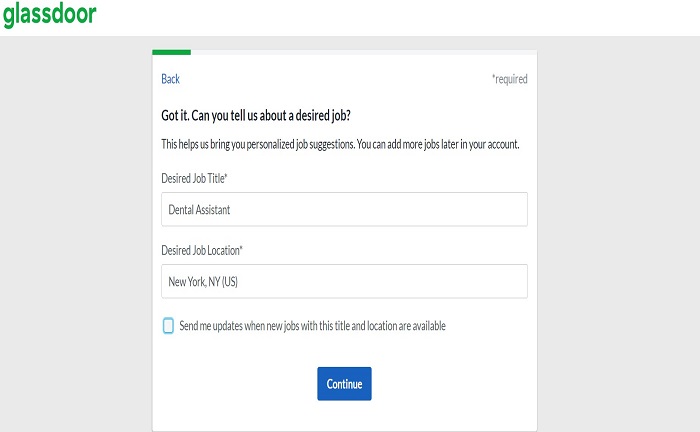Click the "Desired Job Title*" label

194,179
